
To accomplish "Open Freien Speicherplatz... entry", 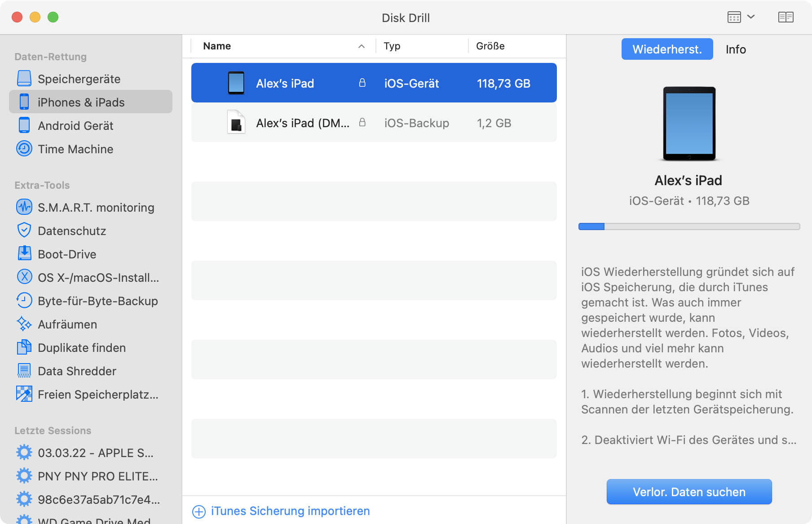I will coord(91,394).
